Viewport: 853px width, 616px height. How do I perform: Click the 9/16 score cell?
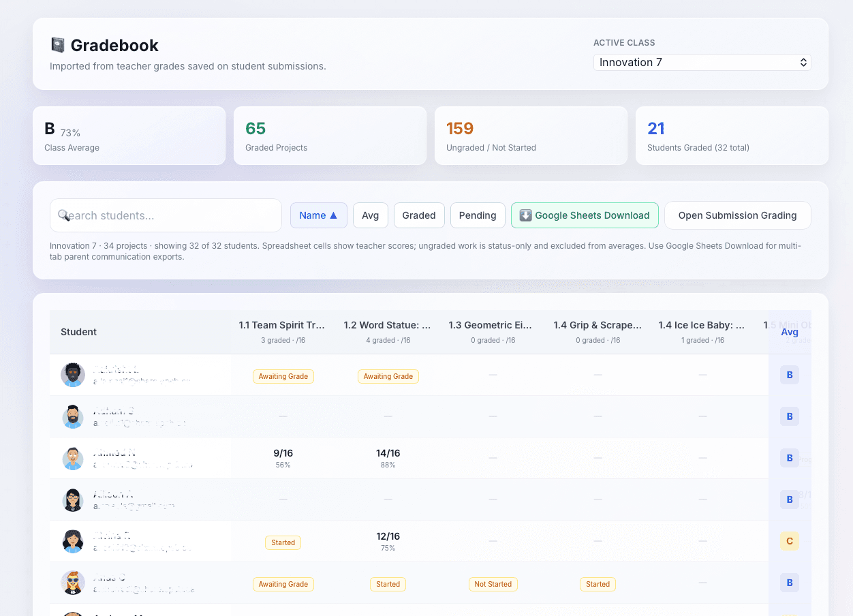(283, 452)
